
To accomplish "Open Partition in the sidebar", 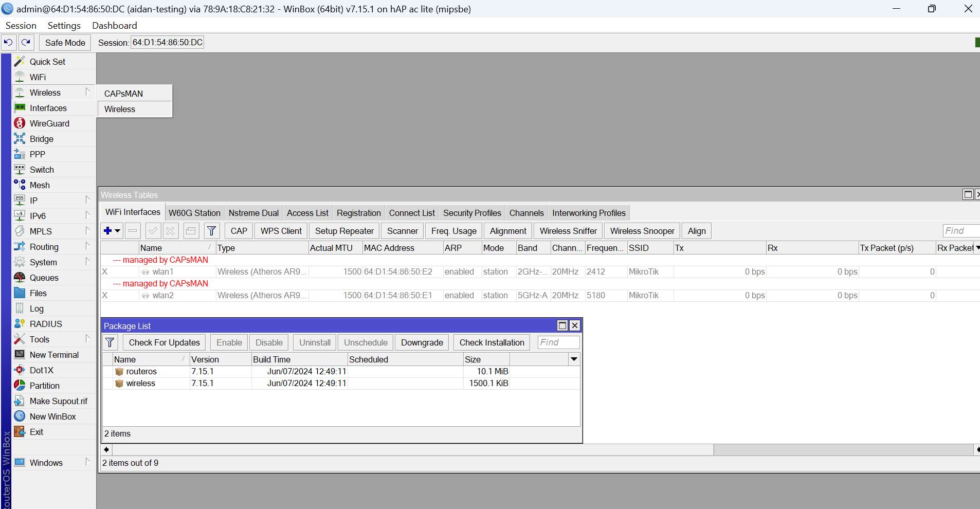I will [53, 386].
